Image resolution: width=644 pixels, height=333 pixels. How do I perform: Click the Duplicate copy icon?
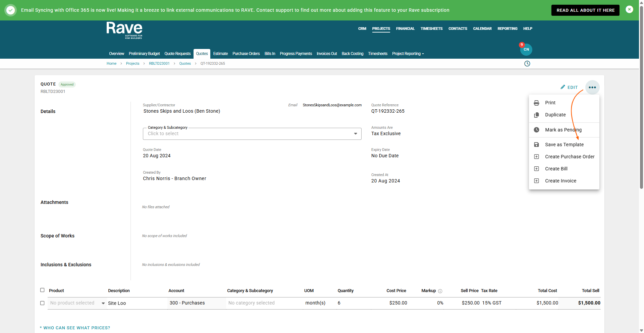[x=537, y=115]
